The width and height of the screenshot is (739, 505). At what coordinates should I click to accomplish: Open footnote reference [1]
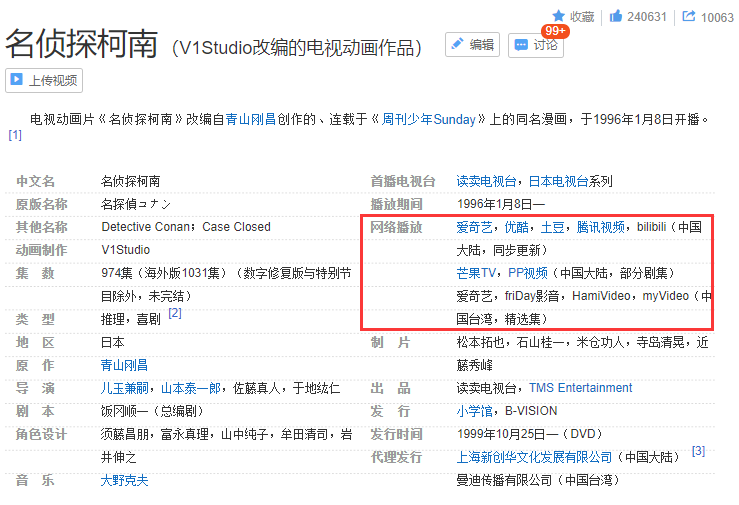(15, 135)
